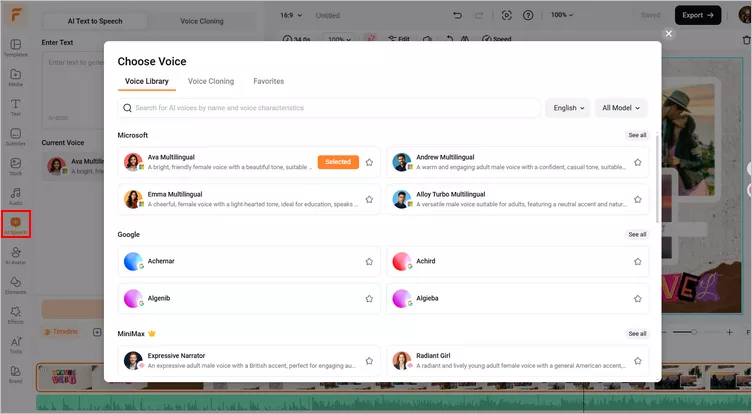Click the Untitled project name field
The image size is (752, 414).
[x=328, y=15]
